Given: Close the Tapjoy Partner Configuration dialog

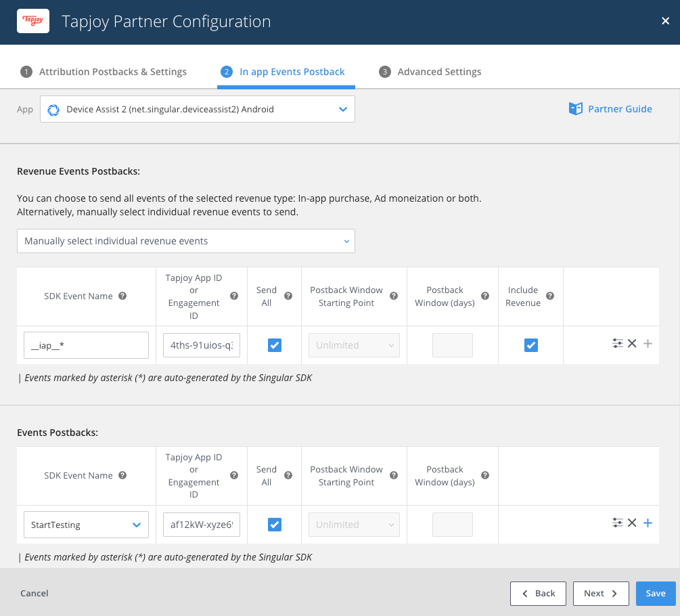Looking at the screenshot, I should (665, 21).
